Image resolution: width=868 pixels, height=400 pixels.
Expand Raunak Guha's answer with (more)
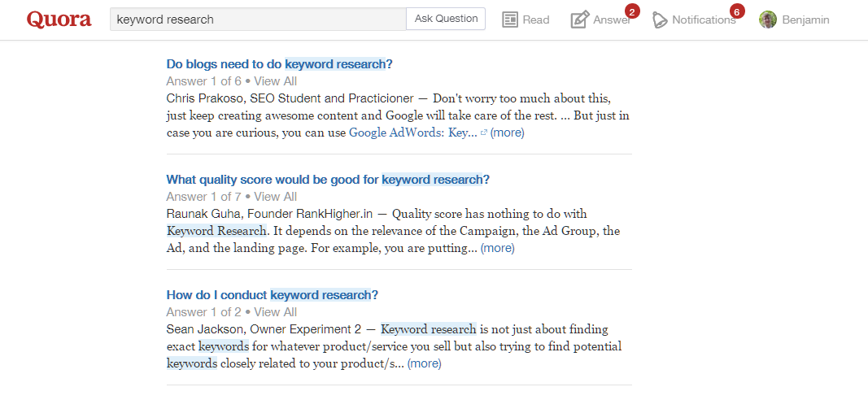(497, 249)
